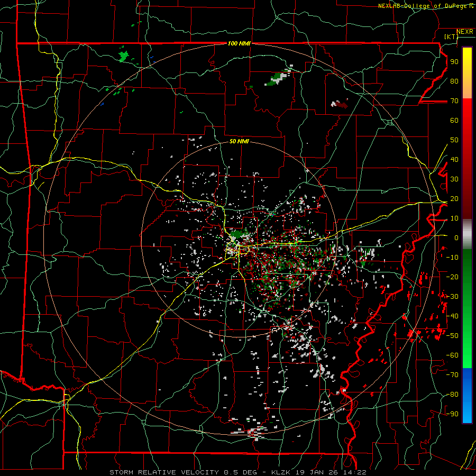Click the -90 knot scale label
The image size is (476, 476).
click(x=452, y=414)
